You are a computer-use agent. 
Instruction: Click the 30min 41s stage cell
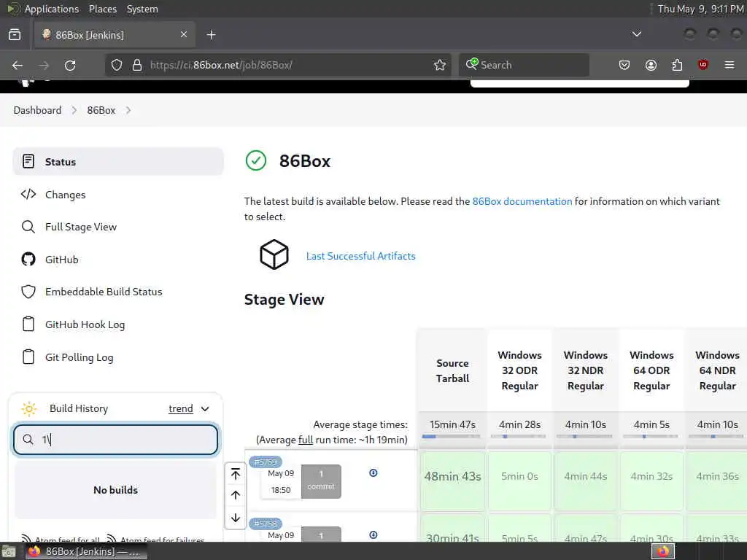[x=452, y=528]
